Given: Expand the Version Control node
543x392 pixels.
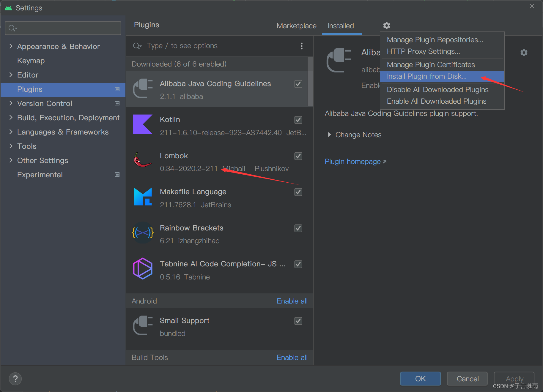Looking at the screenshot, I should click(x=11, y=103).
